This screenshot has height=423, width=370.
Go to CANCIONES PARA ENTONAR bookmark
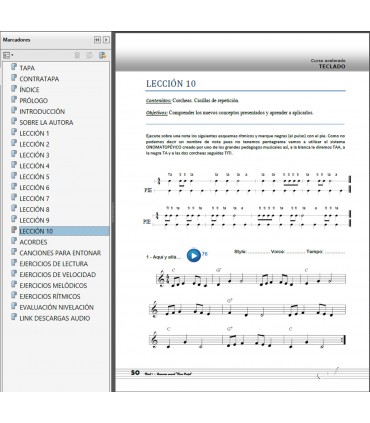coord(60,253)
